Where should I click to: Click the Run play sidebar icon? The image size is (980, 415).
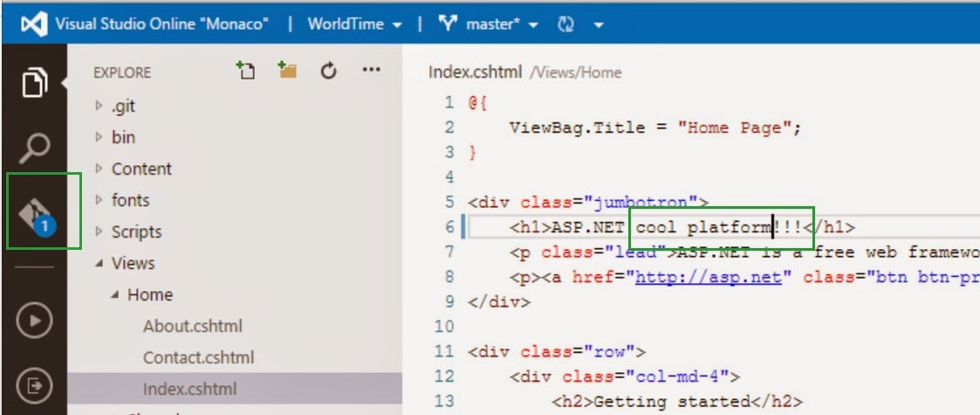pos(34,321)
